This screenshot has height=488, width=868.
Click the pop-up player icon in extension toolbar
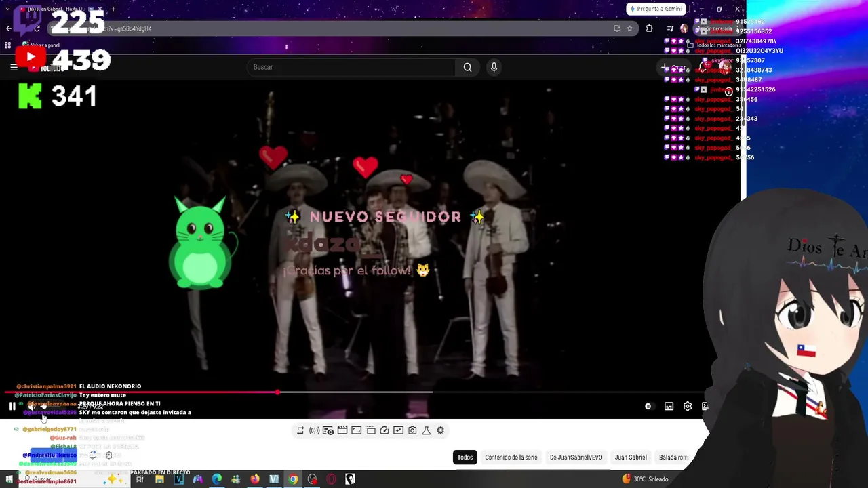pyautogui.click(x=370, y=430)
